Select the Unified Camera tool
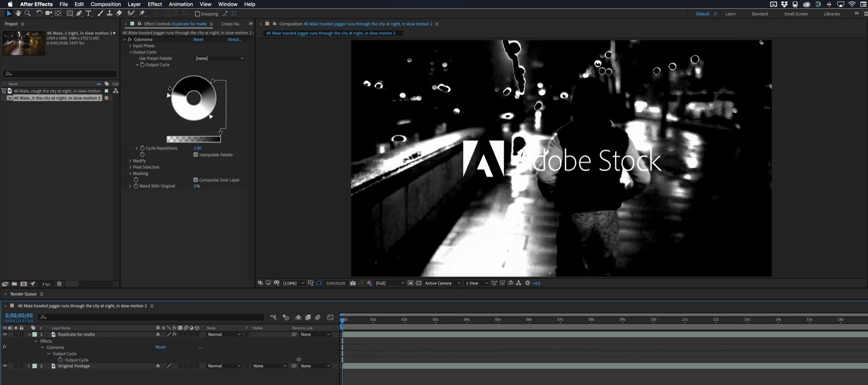This screenshot has height=385, width=868. [x=49, y=14]
